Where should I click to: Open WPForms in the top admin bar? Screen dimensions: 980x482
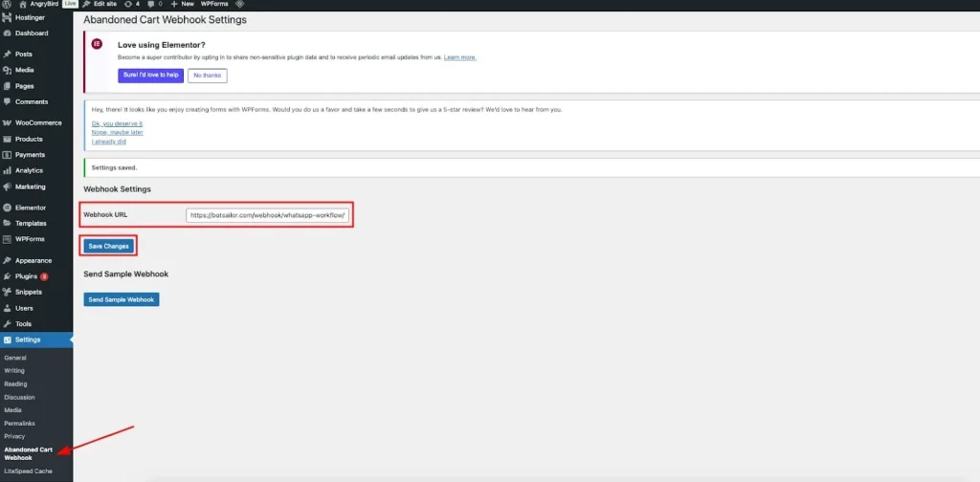pyautogui.click(x=214, y=4)
